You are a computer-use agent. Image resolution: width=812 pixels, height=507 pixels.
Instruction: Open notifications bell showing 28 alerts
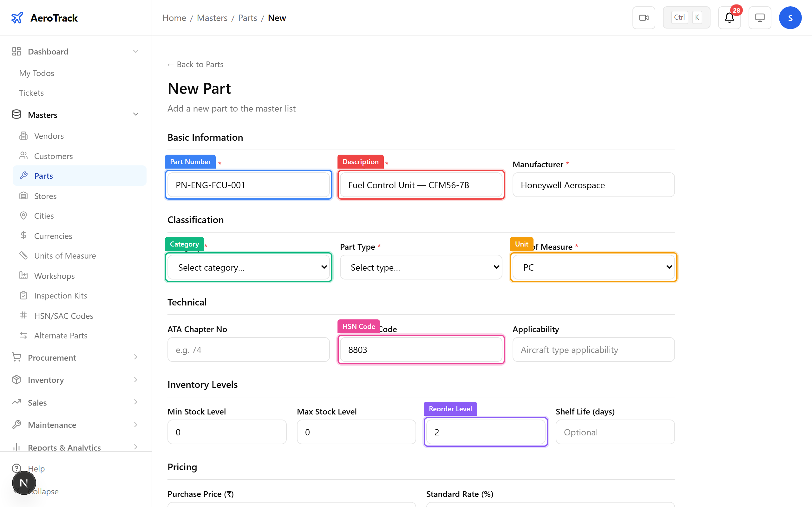click(729, 18)
